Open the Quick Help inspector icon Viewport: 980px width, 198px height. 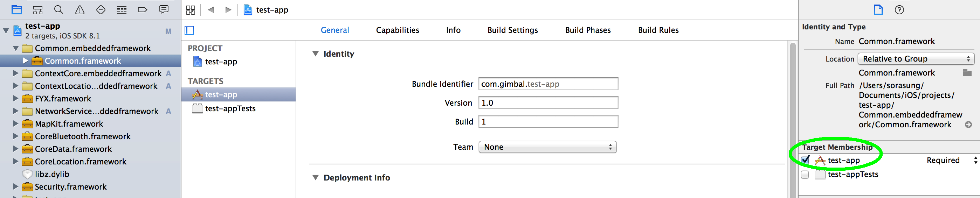pyautogui.click(x=899, y=10)
